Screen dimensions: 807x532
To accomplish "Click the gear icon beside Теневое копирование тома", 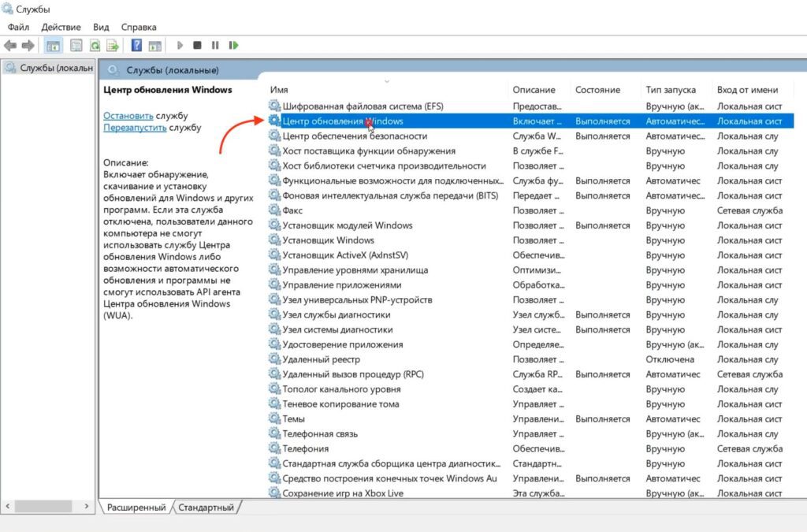I will tap(274, 404).
